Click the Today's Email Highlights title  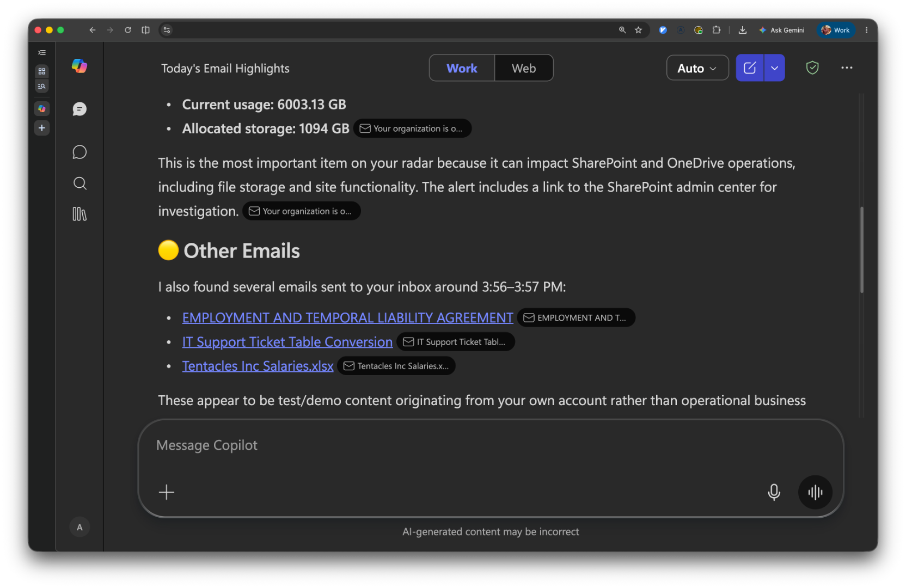pyautogui.click(x=225, y=69)
